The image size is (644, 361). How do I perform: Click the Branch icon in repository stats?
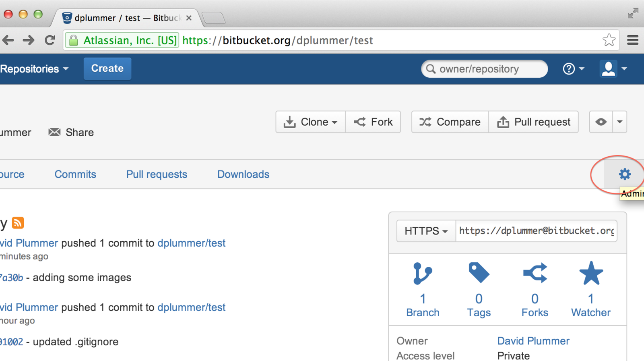[x=423, y=274]
